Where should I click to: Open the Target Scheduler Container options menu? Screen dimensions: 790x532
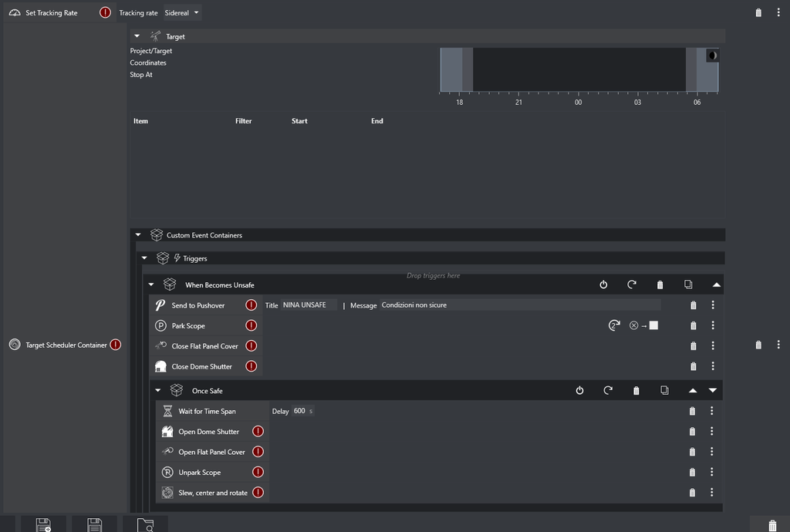[x=778, y=345]
